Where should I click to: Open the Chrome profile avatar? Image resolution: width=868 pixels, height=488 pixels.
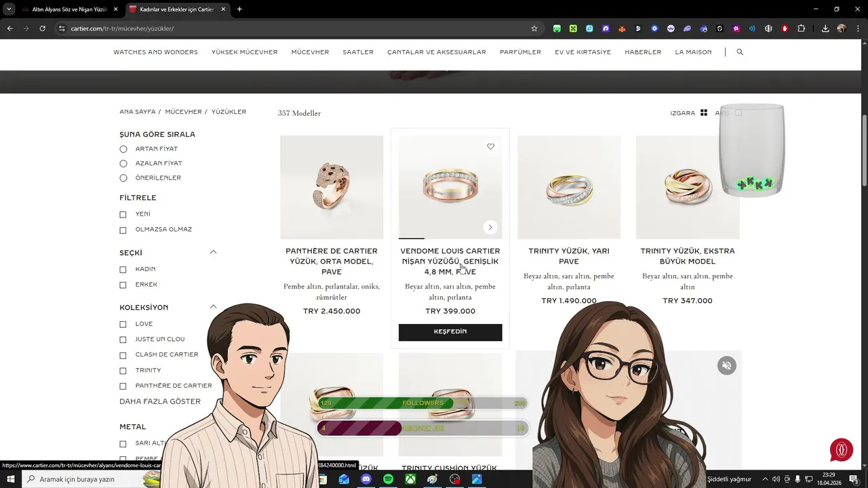[842, 28]
